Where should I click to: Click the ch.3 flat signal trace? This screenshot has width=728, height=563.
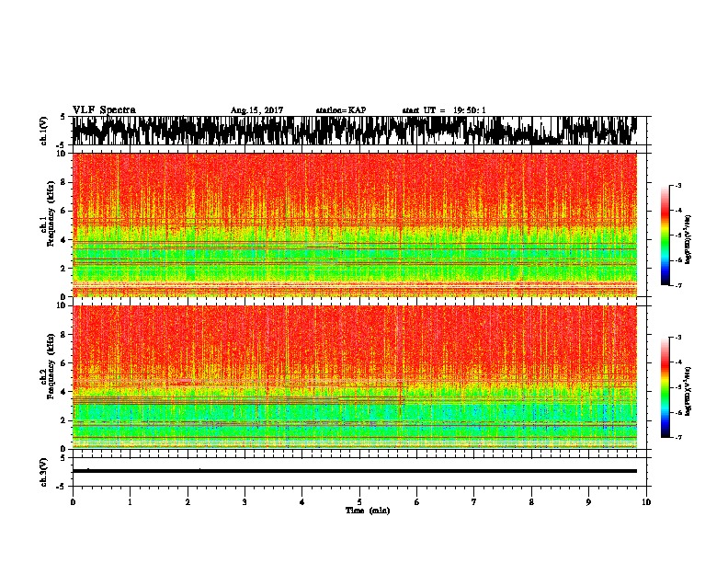coord(355,471)
